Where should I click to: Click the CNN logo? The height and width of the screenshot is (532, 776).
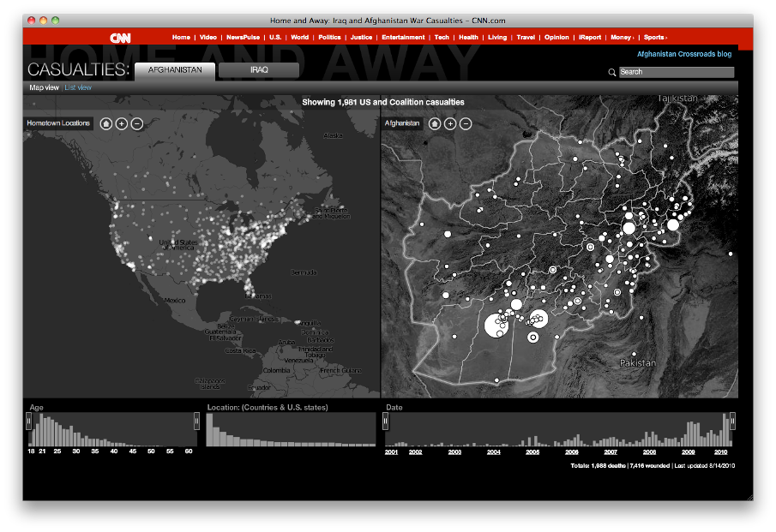(120, 38)
